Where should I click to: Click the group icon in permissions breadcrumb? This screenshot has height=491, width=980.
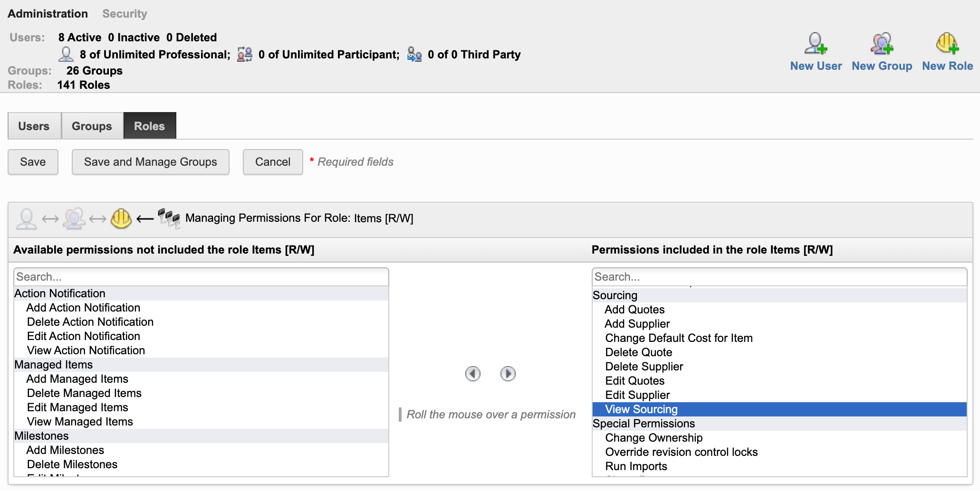click(x=74, y=219)
